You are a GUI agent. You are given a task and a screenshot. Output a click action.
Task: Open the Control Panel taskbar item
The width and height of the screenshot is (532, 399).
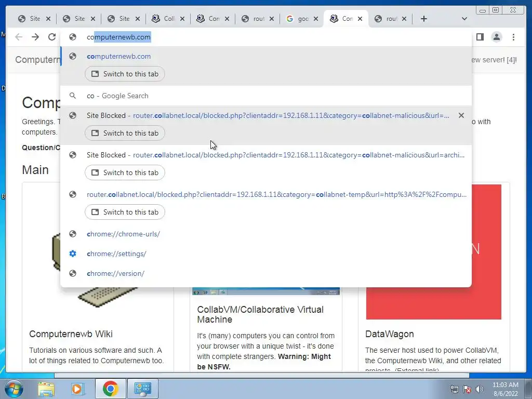(x=142, y=389)
